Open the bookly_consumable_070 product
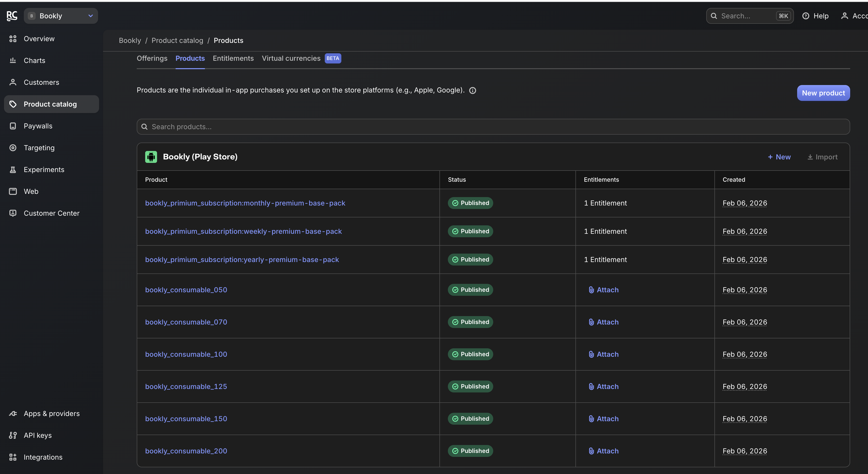 [x=186, y=322]
